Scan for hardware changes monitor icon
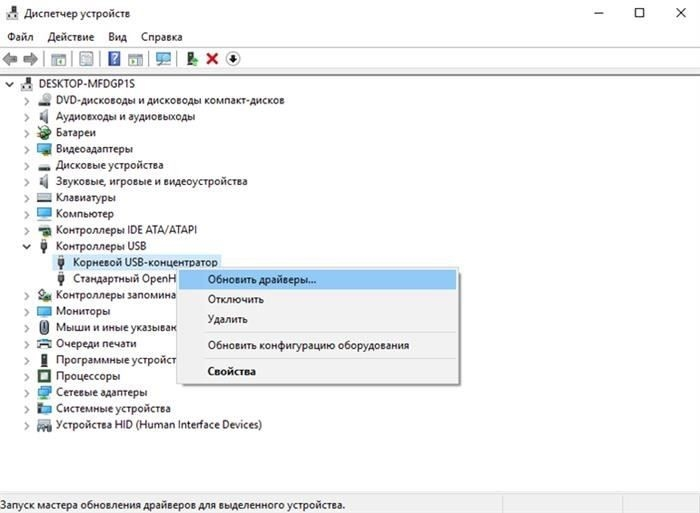 click(163, 59)
